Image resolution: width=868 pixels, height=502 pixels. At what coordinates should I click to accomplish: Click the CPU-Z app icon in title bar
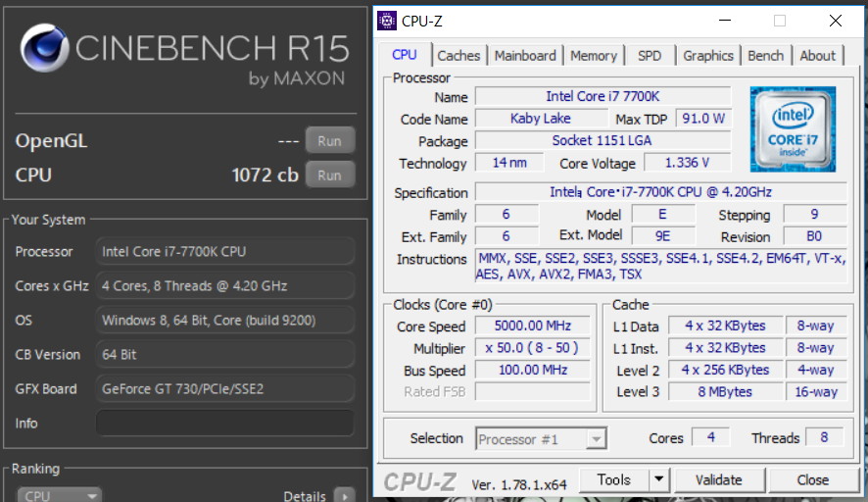coord(387,21)
